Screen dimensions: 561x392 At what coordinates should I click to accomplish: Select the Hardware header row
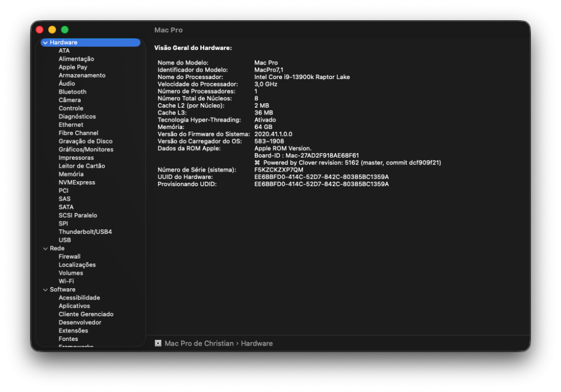(x=90, y=43)
